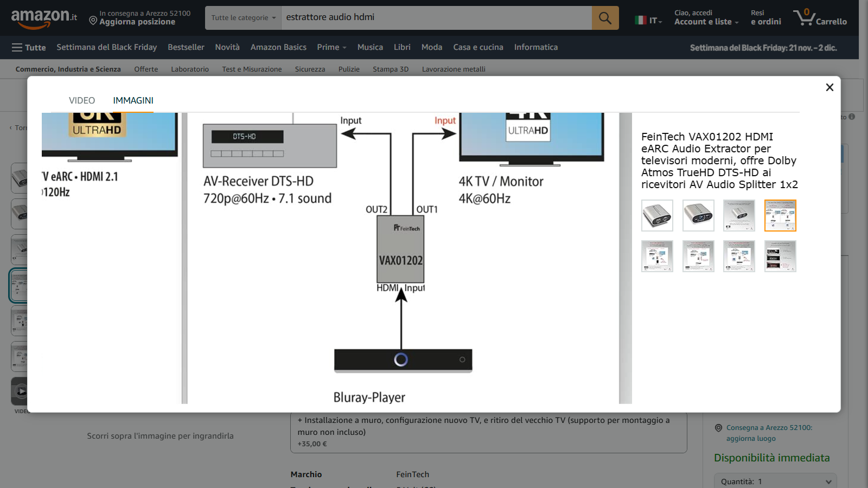Select third thumbnail in popup bottom row
The height and width of the screenshot is (488, 868).
(x=739, y=256)
